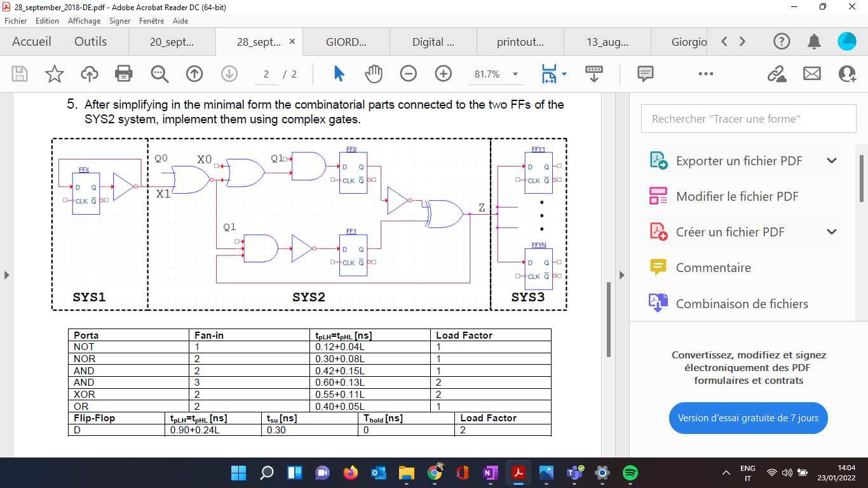Click the right pane vertical scrollbar
The width and height of the screenshot is (868, 488).
862,178
